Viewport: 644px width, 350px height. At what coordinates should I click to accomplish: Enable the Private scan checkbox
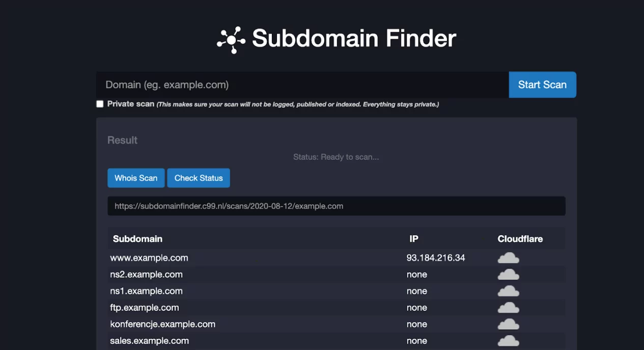[x=100, y=104]
